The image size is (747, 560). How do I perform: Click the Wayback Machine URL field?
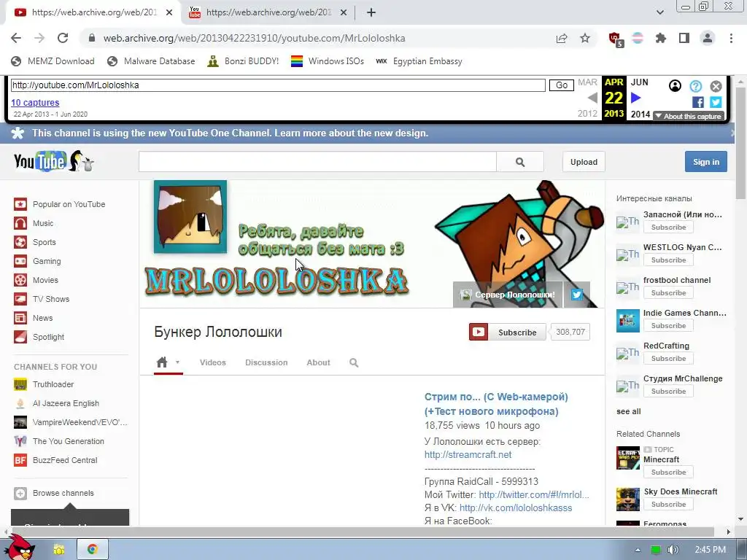(x=278, y=85)
